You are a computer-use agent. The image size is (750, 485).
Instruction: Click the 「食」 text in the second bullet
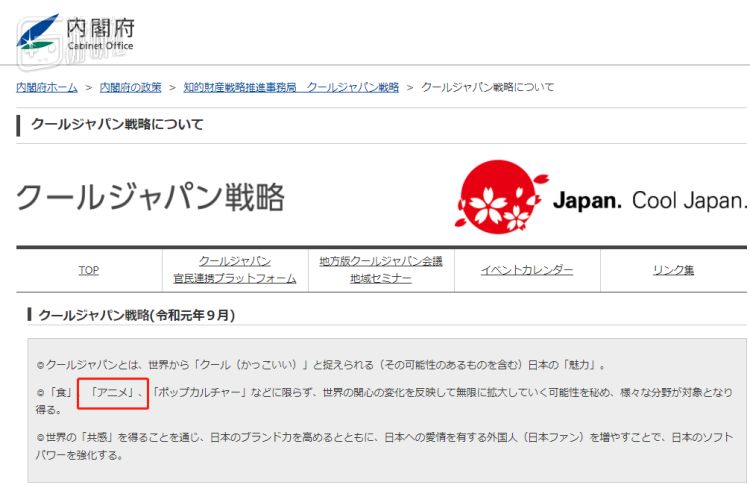61,393
